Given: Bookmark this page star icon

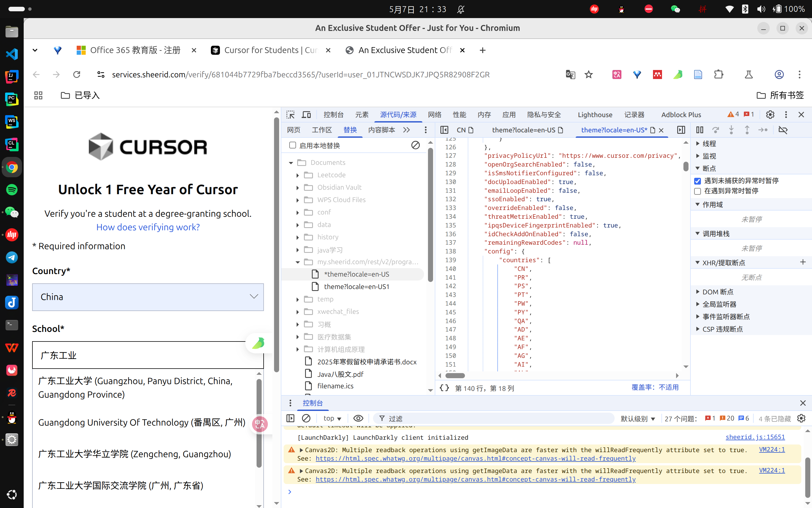Looking at the screenshot, I should pyautogui.click(x=589, y=74).
